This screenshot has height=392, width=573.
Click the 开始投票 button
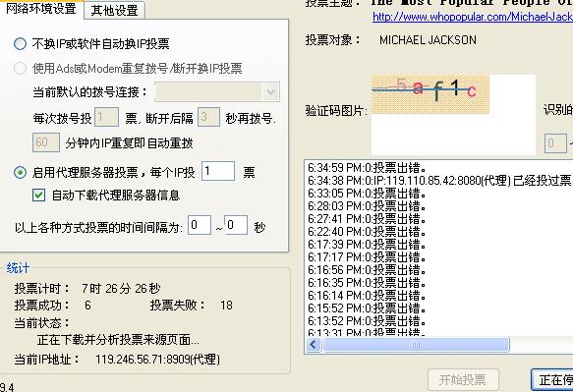[x=463, y=380]
